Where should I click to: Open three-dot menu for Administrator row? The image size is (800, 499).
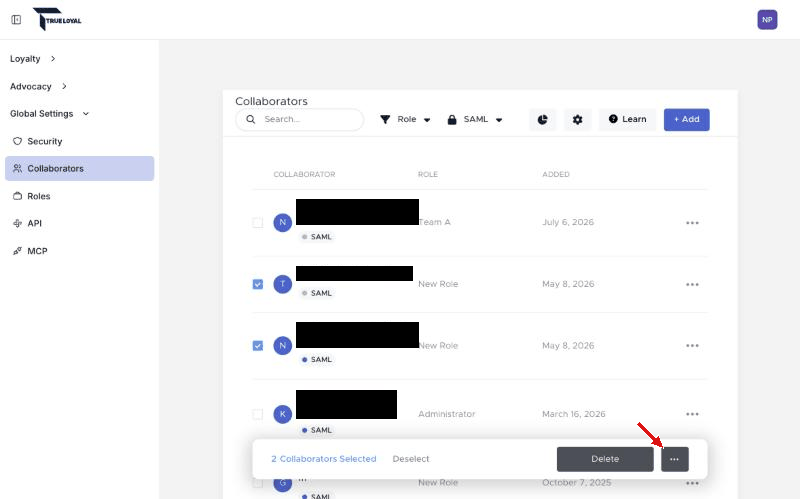(692, 414)
